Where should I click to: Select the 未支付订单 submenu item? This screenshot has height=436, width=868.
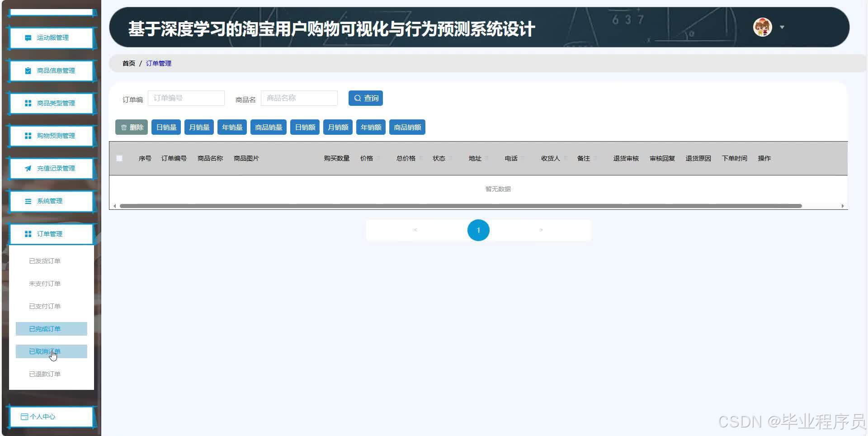pyautogui.click(x=51, y=284)
